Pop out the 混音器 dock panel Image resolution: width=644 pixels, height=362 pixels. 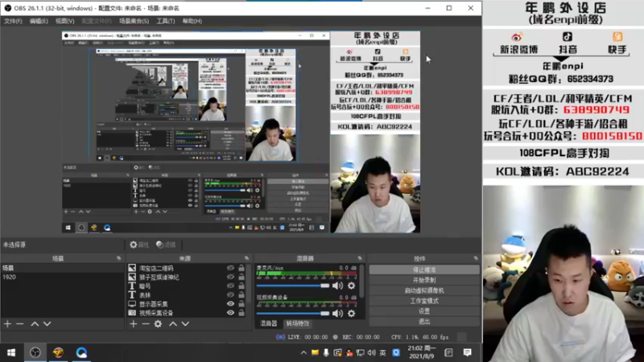[360, 258]
